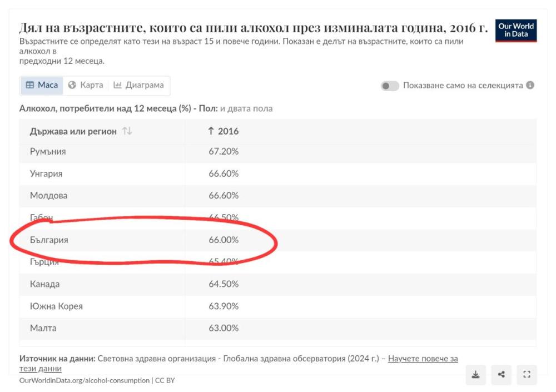556x392 pixels.
Task: Click the Our World in Data logo
Action: pyautogui.click(x=516, y=31)
